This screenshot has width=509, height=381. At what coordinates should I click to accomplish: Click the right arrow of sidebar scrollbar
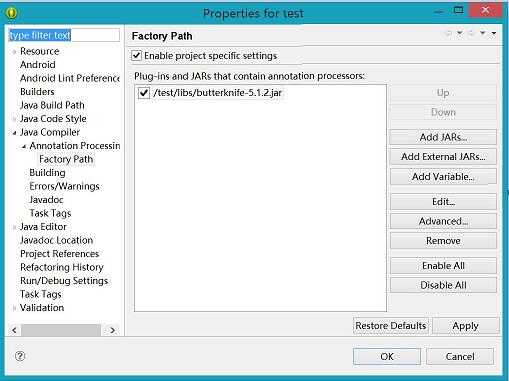[x=113, y=330]
